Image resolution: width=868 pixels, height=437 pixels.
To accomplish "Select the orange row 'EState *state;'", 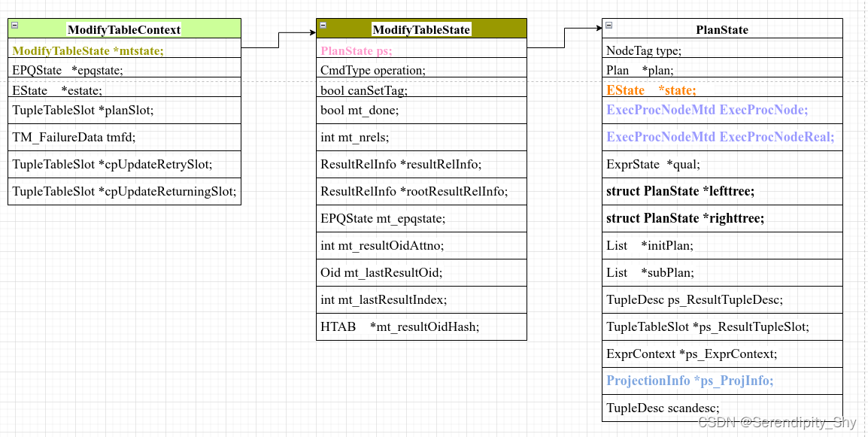I will [x=722, y=87].
